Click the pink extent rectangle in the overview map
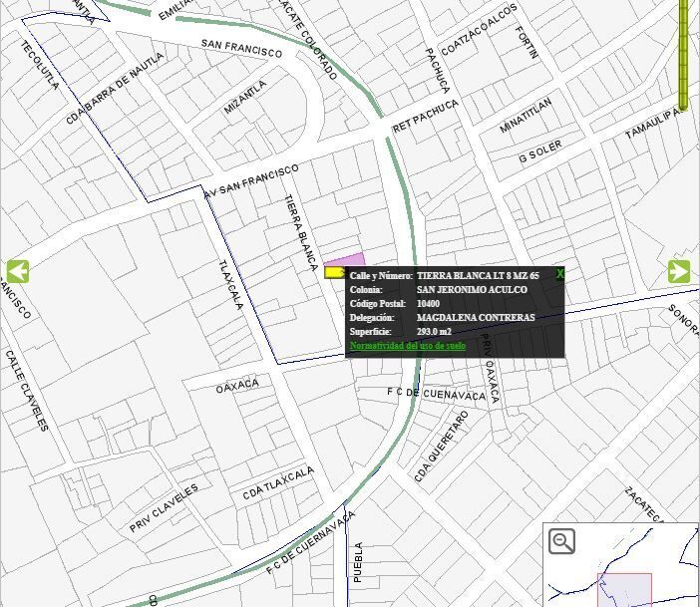The image size is (700, 607). click(x=624, y=590)
